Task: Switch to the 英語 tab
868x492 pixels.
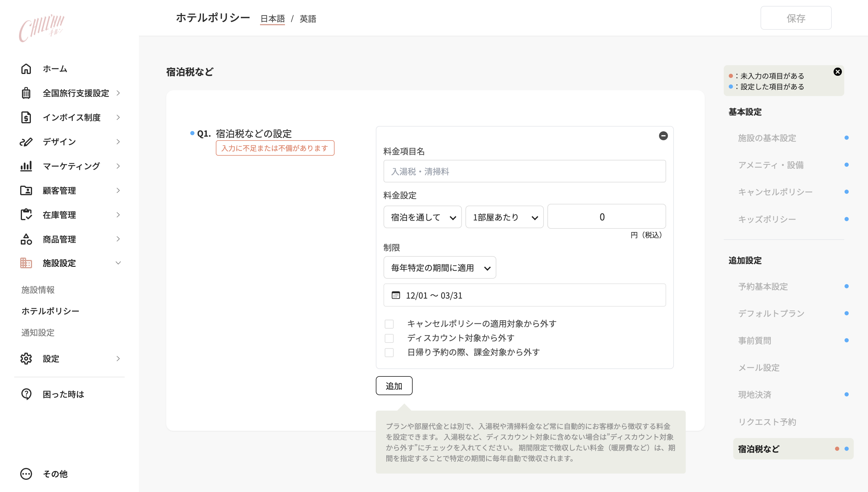Action: coord(308,19)
